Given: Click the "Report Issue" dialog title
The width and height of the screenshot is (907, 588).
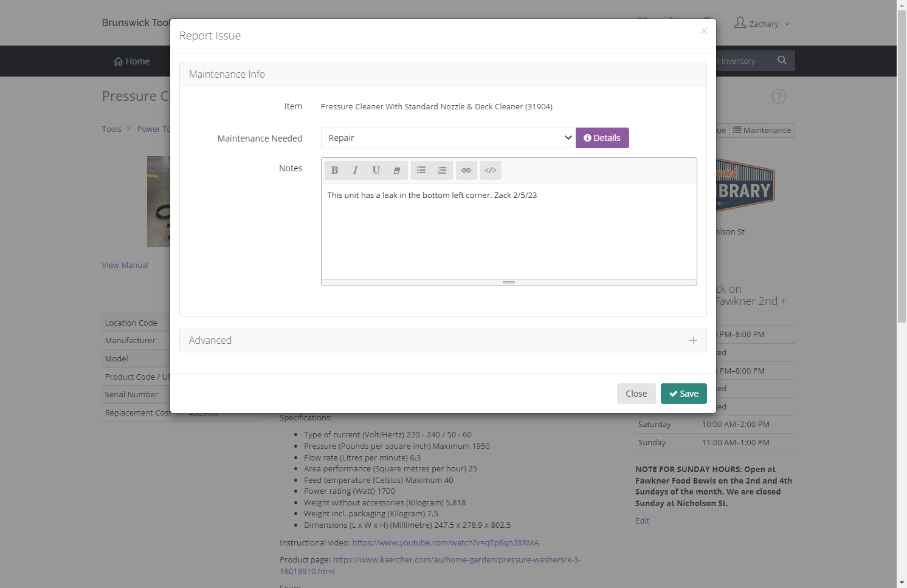Looking at the screenshot, I should pos(210,36).
